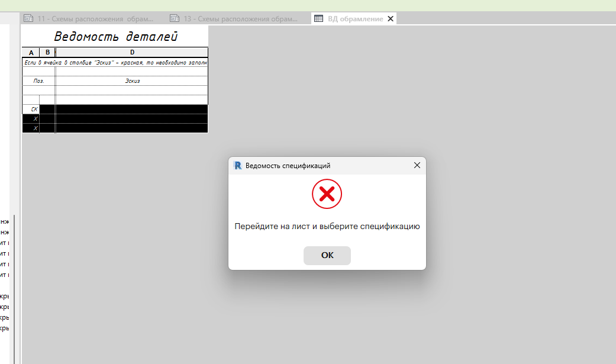Click the red error icon in dialog
Image resolution: width=616 pixels, height=364 pixels.
(x=327, y=194)
